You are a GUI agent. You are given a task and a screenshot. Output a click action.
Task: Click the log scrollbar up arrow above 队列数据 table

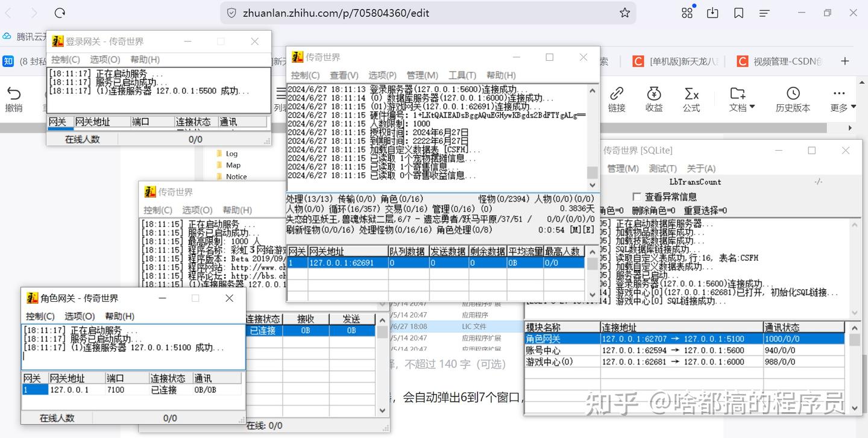click(x=592, y=91)
